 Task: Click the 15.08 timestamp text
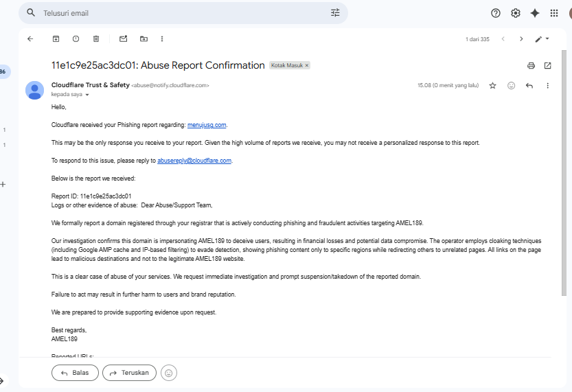click(x=448, y=85)
